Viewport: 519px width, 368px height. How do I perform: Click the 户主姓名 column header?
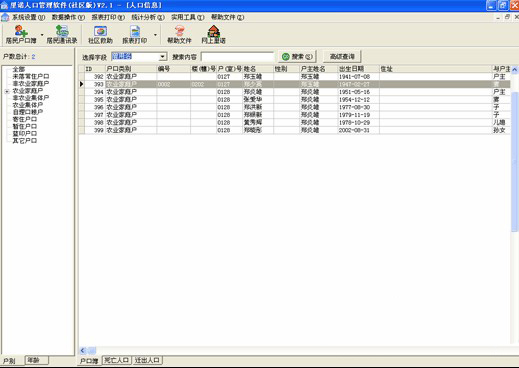coord(319,69)
